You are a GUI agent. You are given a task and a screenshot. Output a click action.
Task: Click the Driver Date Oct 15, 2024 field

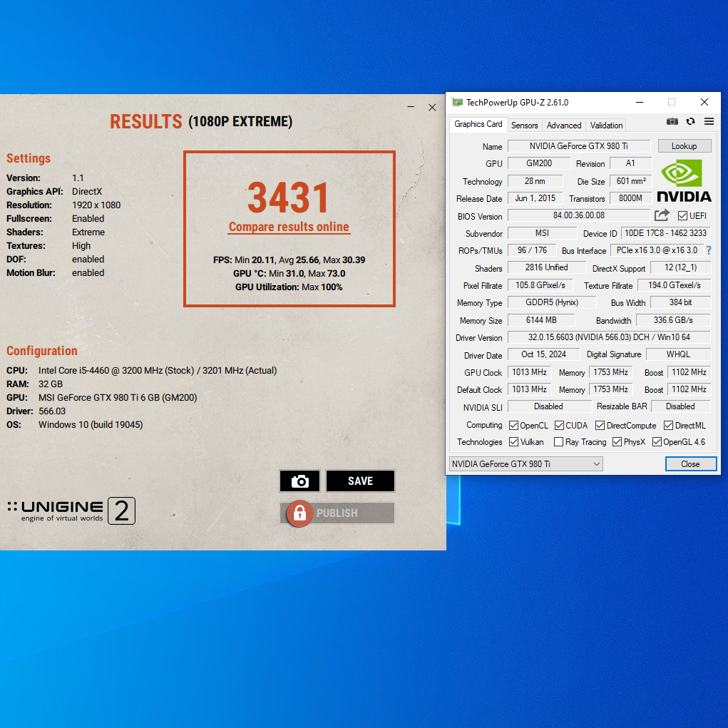click(x=543, y=354)
